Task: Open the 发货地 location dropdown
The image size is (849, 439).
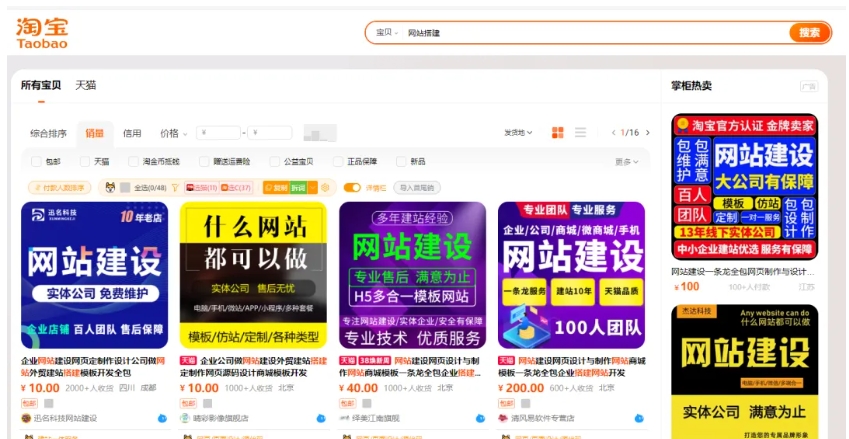Action: (x=518, y=133)
